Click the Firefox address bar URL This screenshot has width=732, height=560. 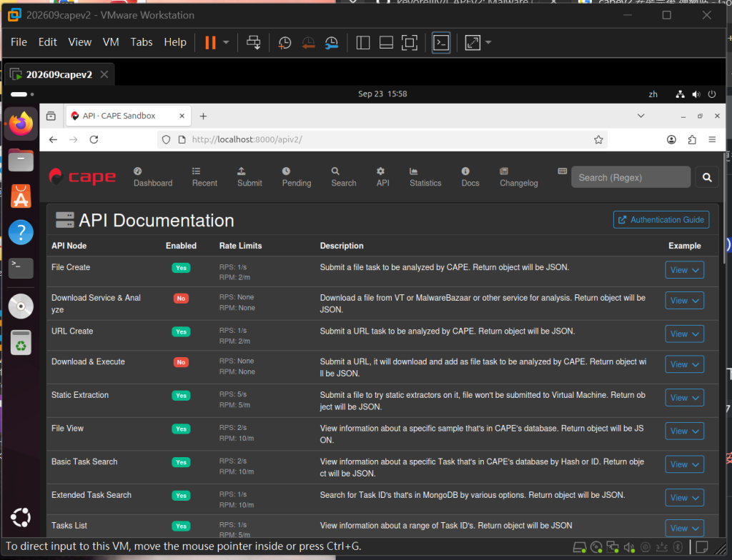tap(247, 139)
